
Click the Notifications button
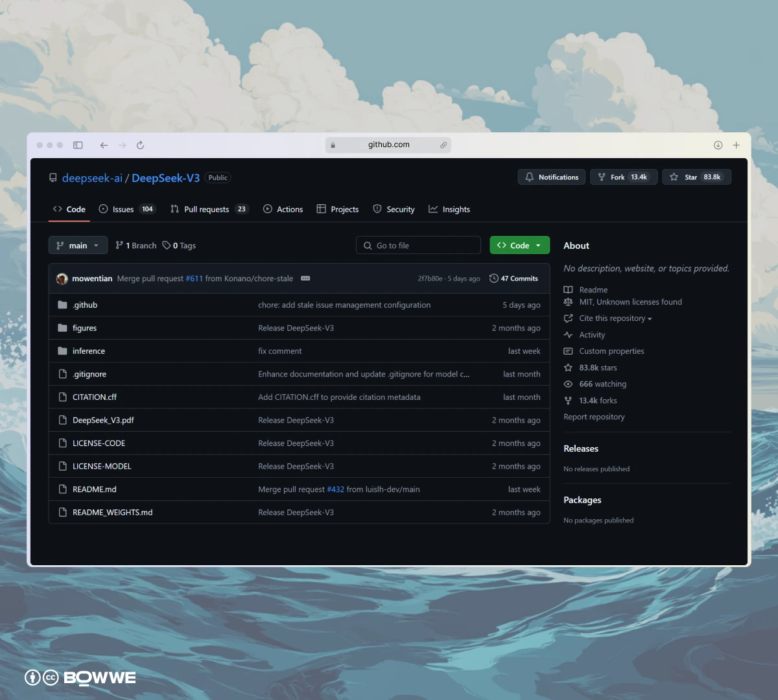click(x=552, y=177)
